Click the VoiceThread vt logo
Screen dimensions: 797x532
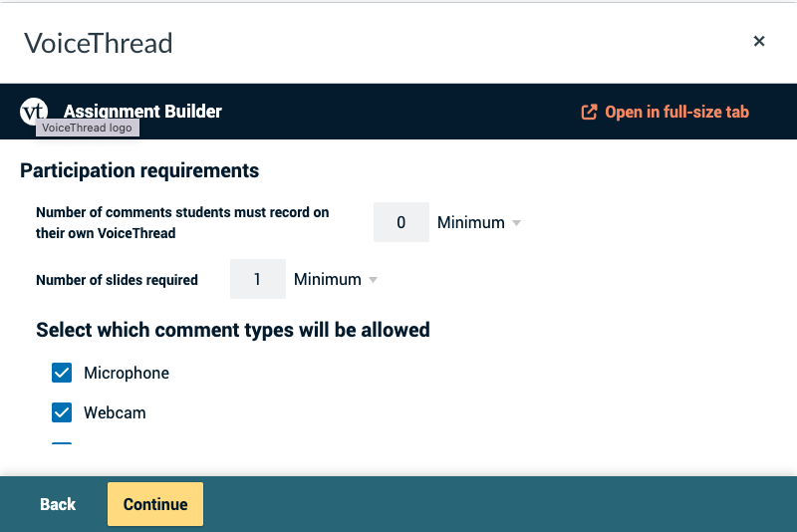coord(34,112)
